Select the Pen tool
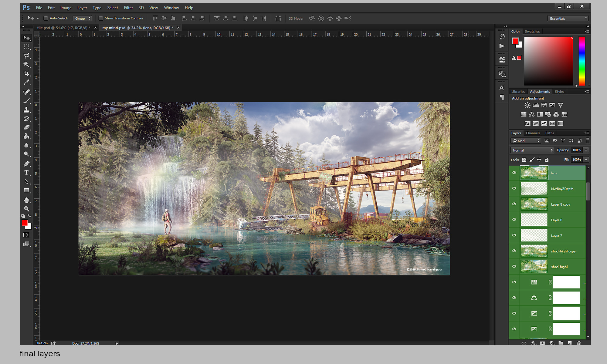 [x=27, y=164]
